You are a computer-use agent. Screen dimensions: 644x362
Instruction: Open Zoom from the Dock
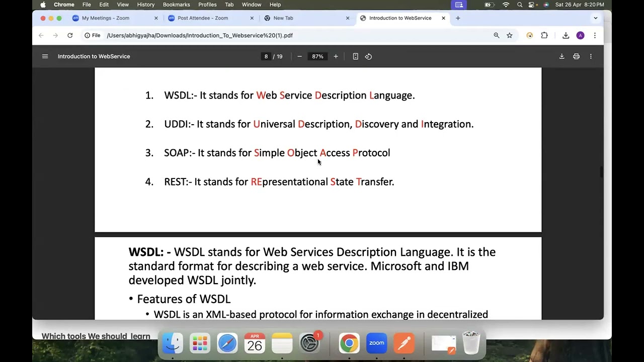(376, 343)
